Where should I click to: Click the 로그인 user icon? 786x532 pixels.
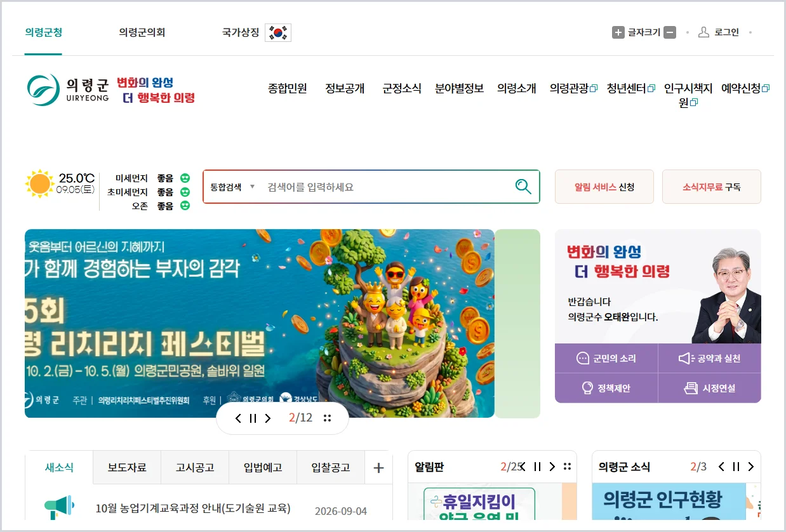click(703, 32)
